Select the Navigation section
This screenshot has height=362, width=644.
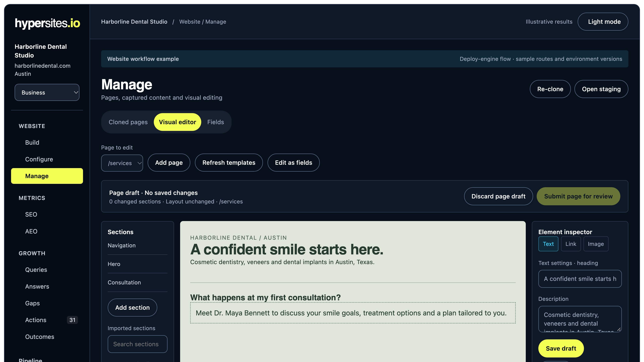[x=138, y=245]
